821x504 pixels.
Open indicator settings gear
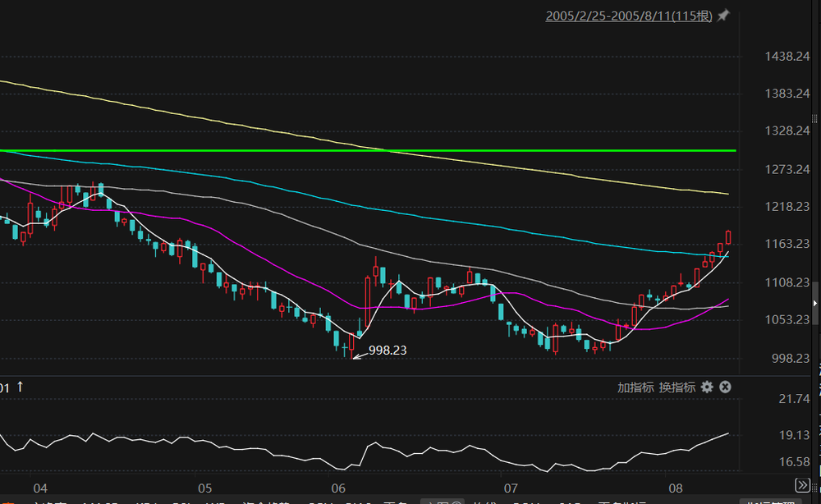(x=707, y=387)
